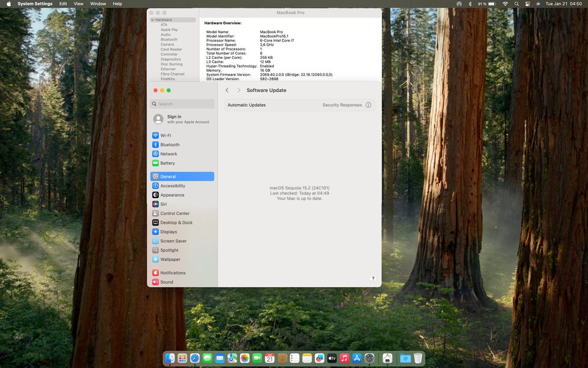Open the Wi-Fi status menu in menu bar

[x=505, y=4]
